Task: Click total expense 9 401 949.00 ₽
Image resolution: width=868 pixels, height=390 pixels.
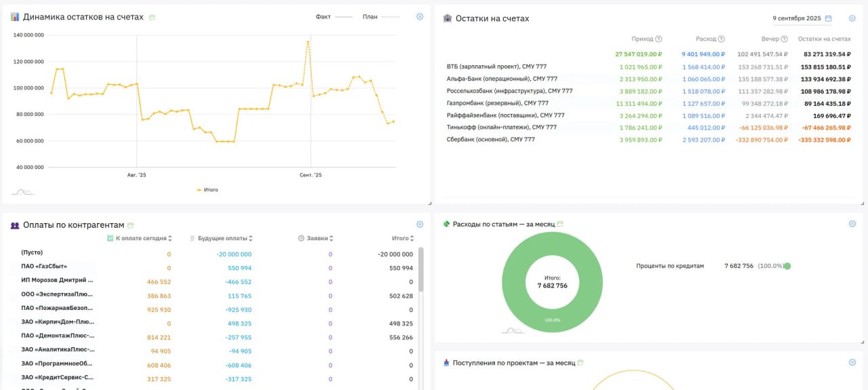Action: (703, 54)
